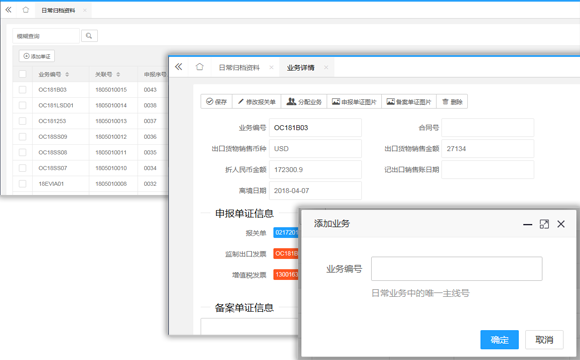Click double-chevron icon in business detail window

pos(179,67)
